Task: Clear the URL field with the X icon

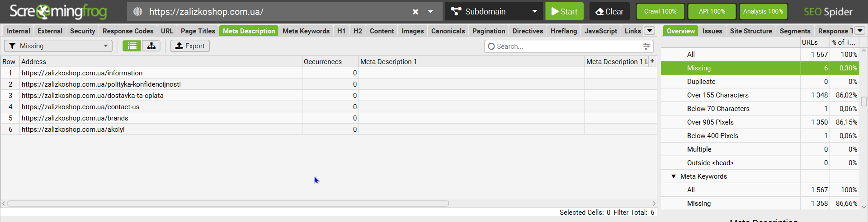Action: (415, 12)
